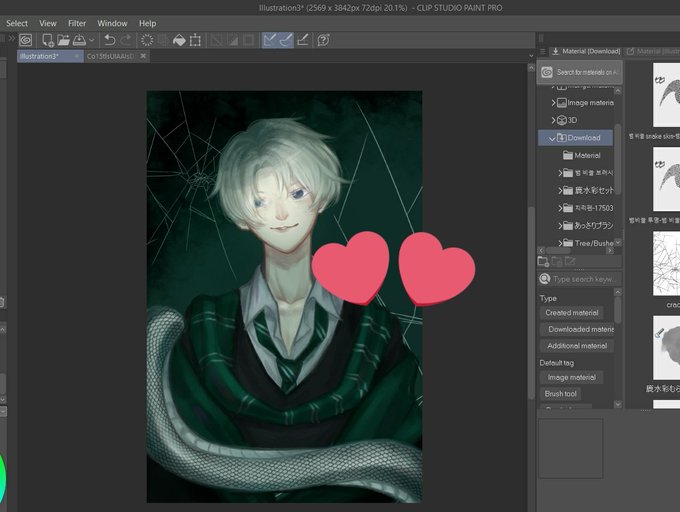Click Create new material folder icon
Image resolution: width=680 pixels, height=512 pixels.
pyautogui.click(x=543, y=261)
